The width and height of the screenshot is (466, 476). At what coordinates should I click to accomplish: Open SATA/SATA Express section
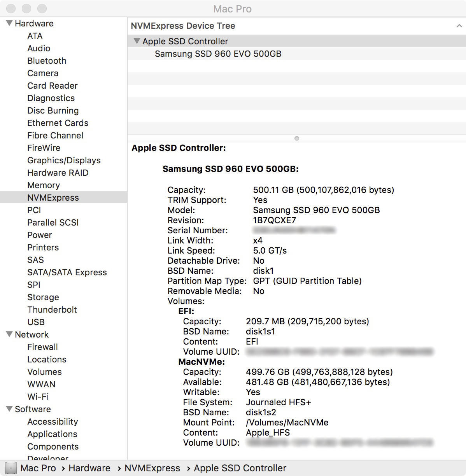point(67,272)
